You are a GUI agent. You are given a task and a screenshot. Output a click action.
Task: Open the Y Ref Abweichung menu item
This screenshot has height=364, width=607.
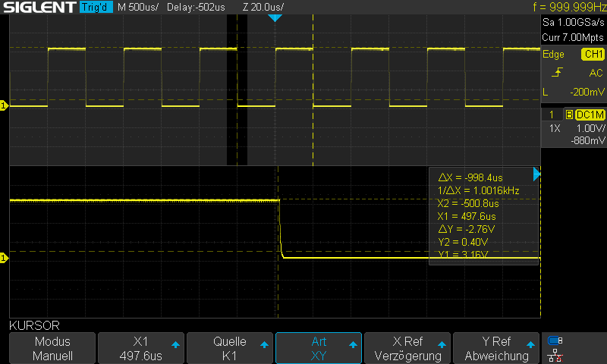(x=496, y=349)
